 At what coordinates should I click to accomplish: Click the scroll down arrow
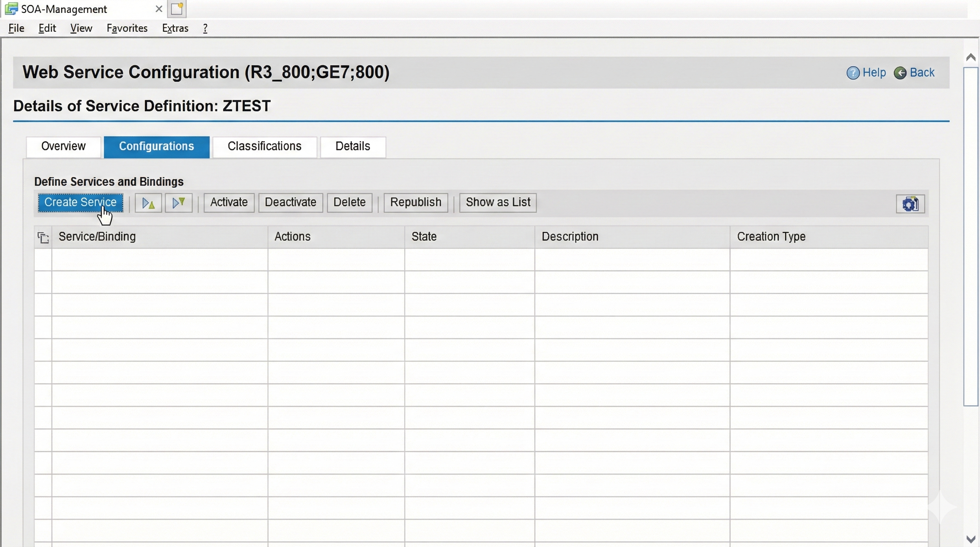(x=970, y=539)
